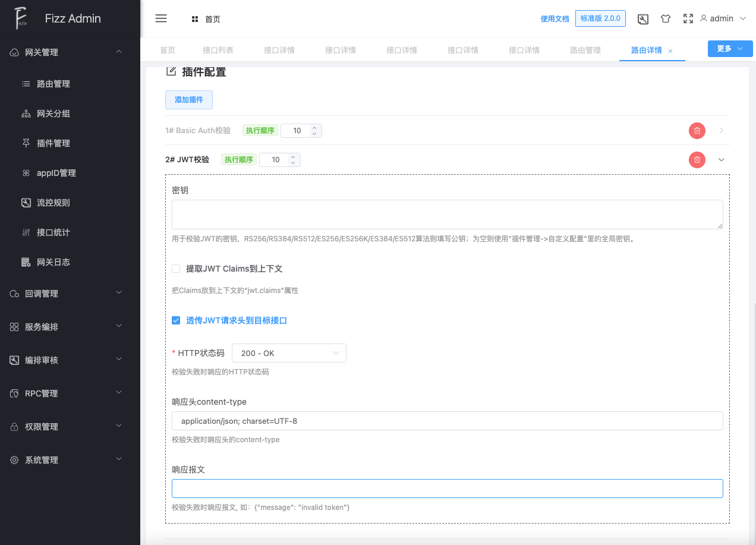Click the Fizz Admin logo
This screenshot has width=756, height=545.
(x=22, y=18)
